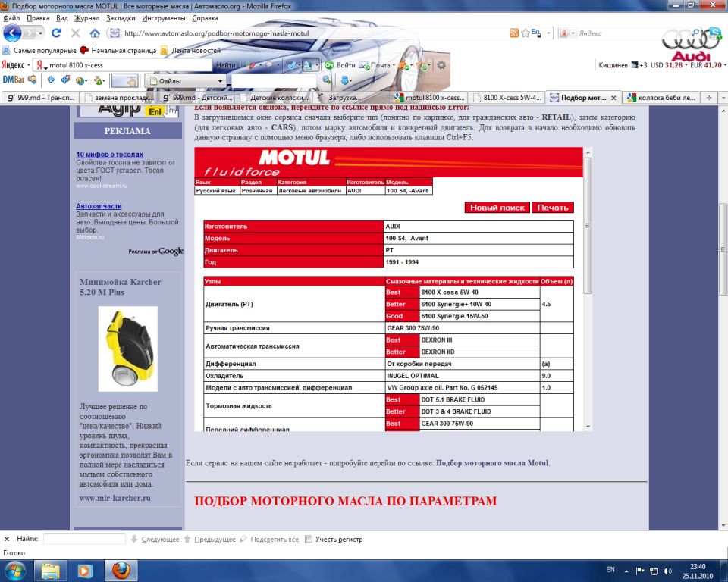Open the Файл menu
The width and height of the screenshot is (728, 582).
(x=11, y=18)
